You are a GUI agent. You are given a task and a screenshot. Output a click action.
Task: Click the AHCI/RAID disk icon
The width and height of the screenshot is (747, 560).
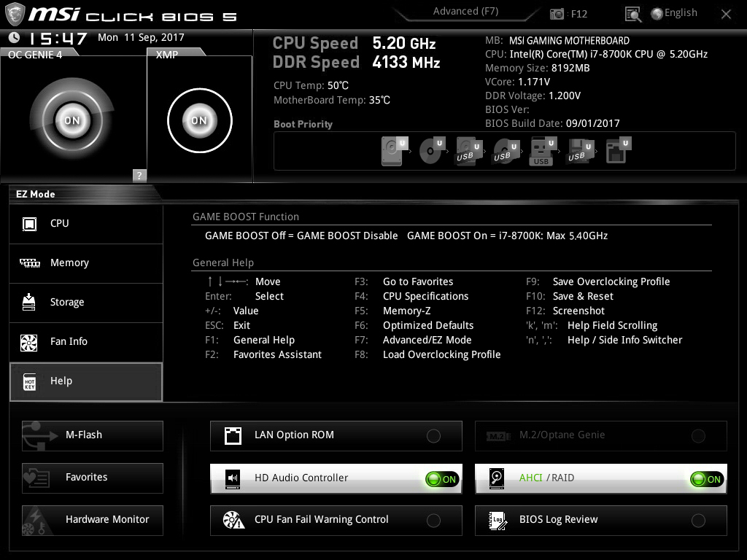(496, 478)
